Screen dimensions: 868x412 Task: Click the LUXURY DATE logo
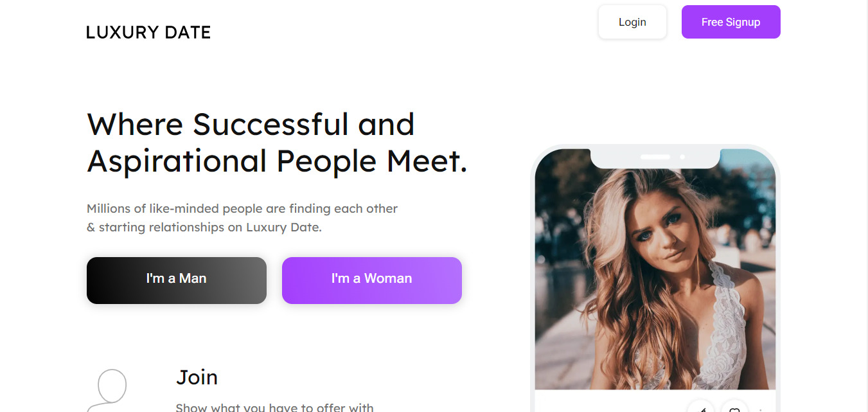point(148,32)
